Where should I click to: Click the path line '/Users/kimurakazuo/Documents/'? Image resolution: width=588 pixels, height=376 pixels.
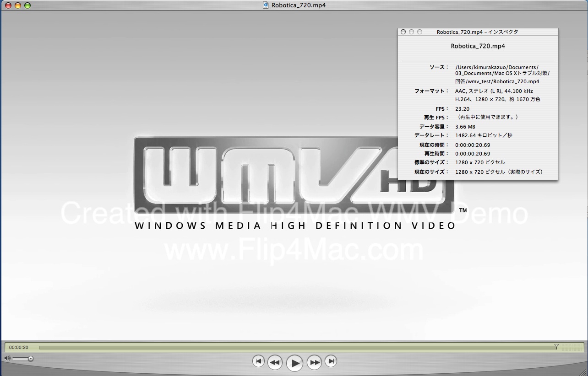tap(497, 67)
